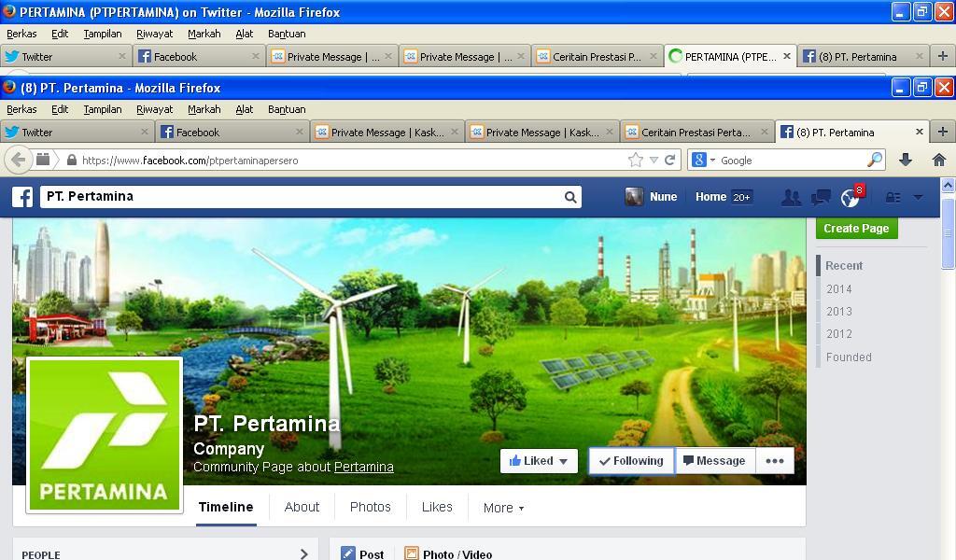This screenshot has width=956, height=560.
Task: Open Privacy Shortcuts lock icon
Action: 893,198
